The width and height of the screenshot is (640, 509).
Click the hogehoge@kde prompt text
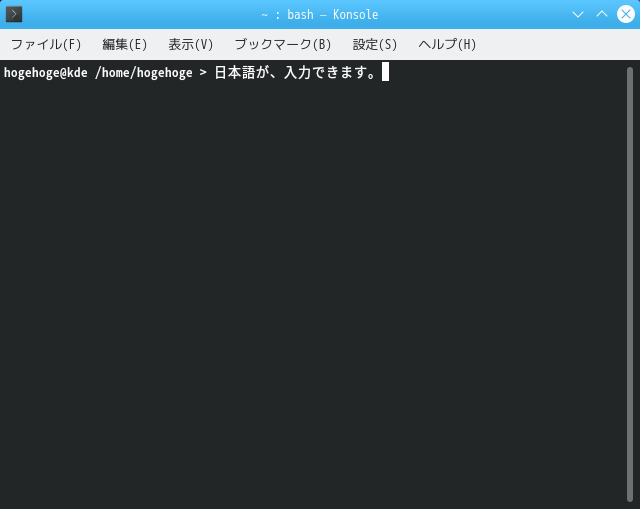tap(45, 73)
